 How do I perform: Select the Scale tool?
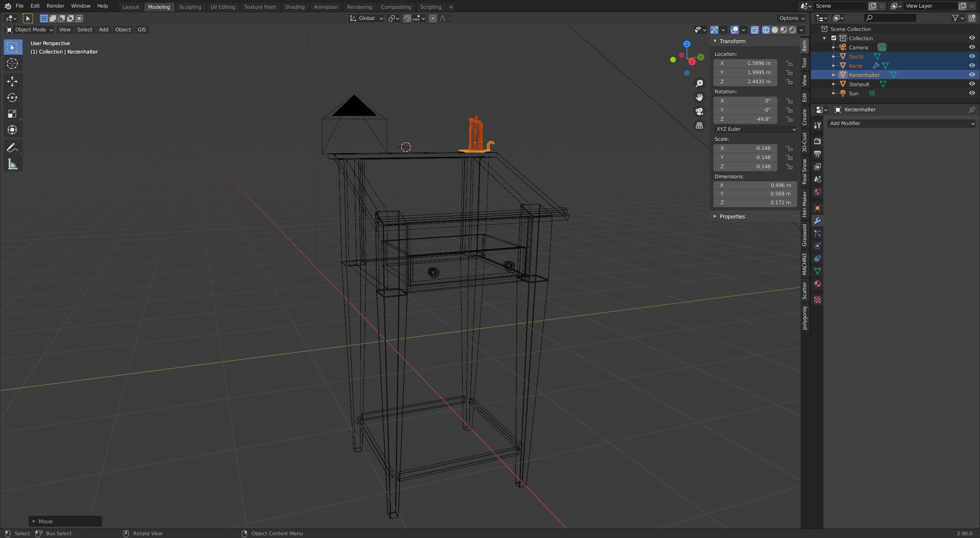12,114
